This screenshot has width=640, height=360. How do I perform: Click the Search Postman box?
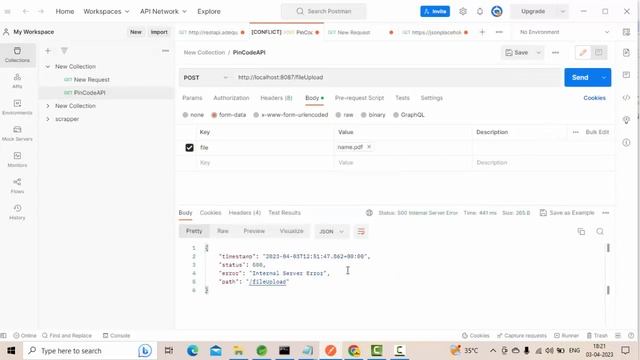coord(324,11)
